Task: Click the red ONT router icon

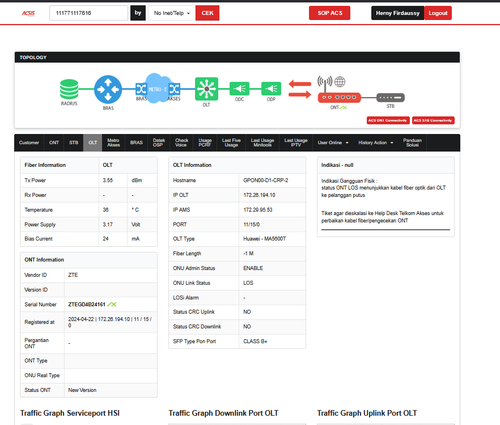Action: click(339, 97)
